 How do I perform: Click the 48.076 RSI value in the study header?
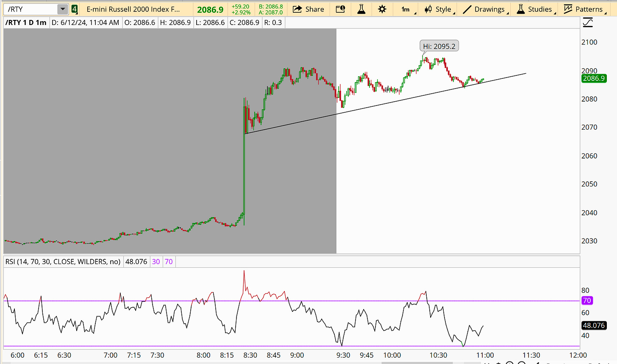tap(136, 261)
